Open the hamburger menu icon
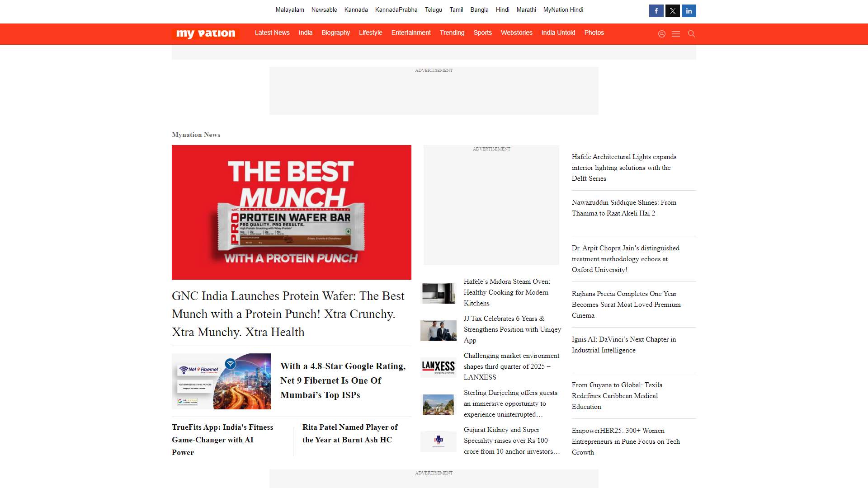 click(676, 34)
